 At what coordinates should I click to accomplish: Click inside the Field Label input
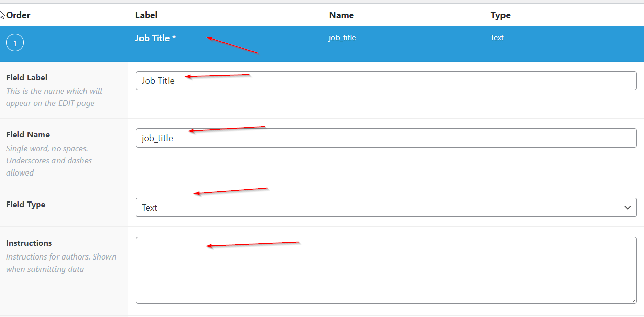[x=386, y=81]
